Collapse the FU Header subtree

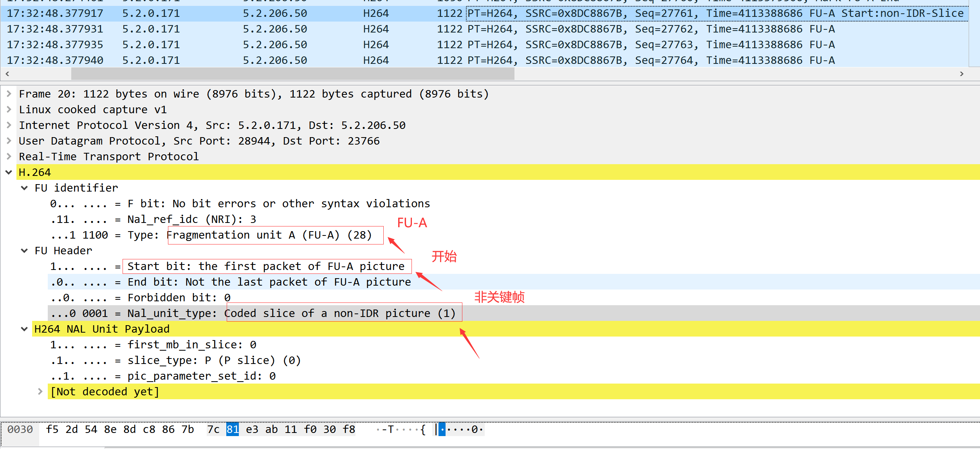point(24,250)
